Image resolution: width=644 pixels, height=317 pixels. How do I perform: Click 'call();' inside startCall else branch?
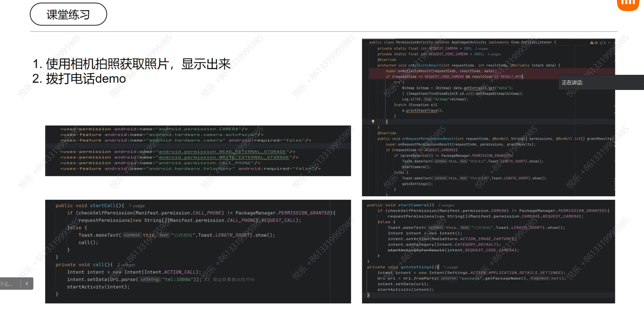pyautogui.click(x=88, y=242)
